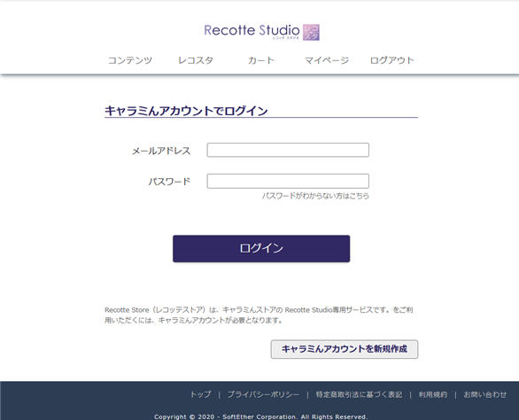Image resolution: width=519 pixels, height=420 pixels.
Task: Open the お問い合わせ footer link
Action: tap(485, 394)
